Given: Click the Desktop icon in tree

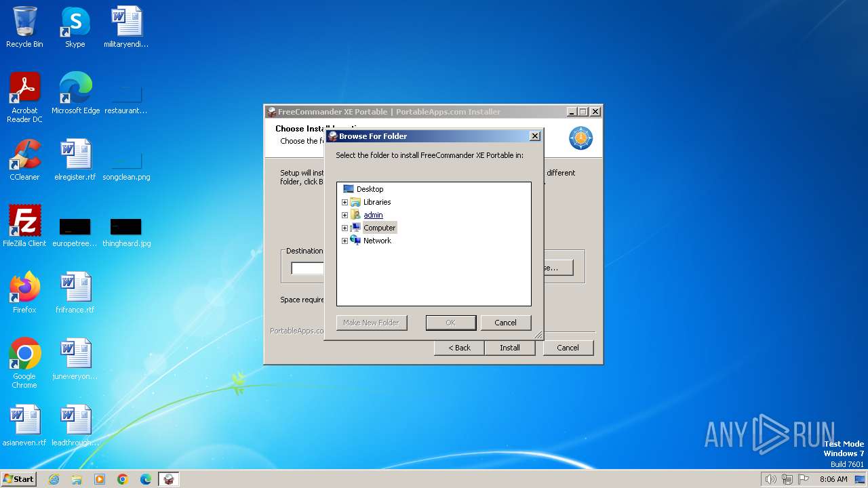Looking at the screenshot, I should point(349,189).
